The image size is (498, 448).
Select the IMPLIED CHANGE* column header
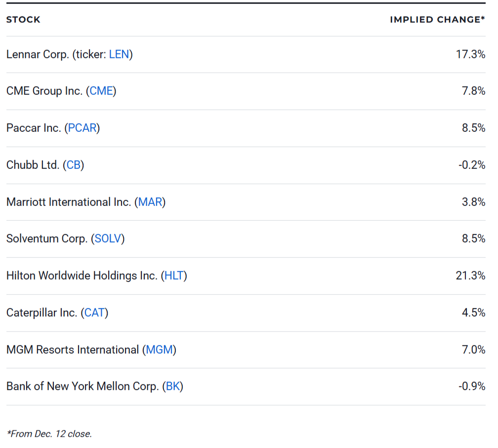437,20
